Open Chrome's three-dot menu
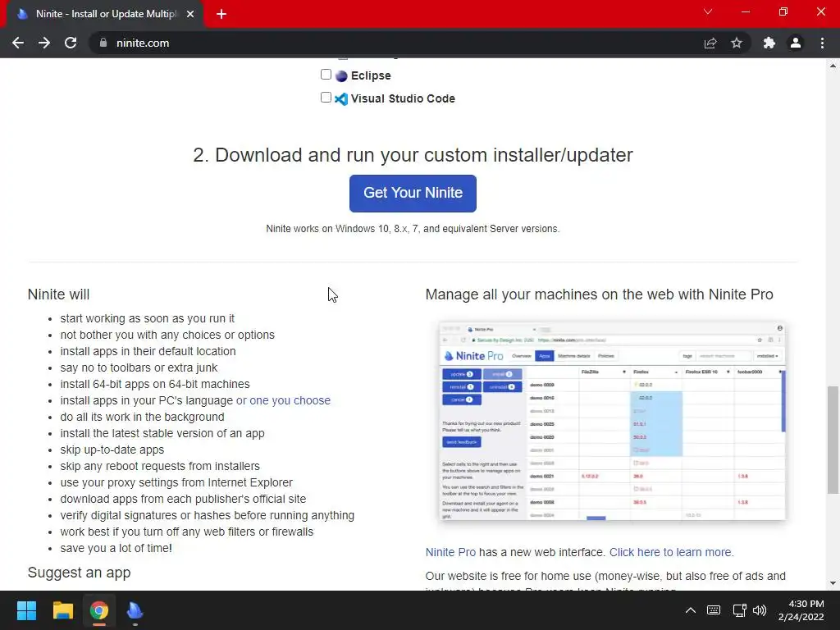Viewport: 840px width, 630px height. tap(822, 43)
